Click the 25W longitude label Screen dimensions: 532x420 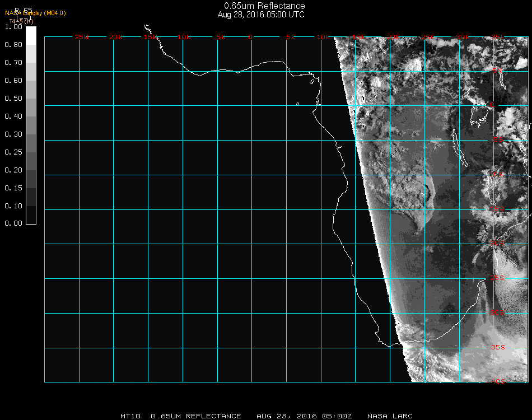(81, 38)
